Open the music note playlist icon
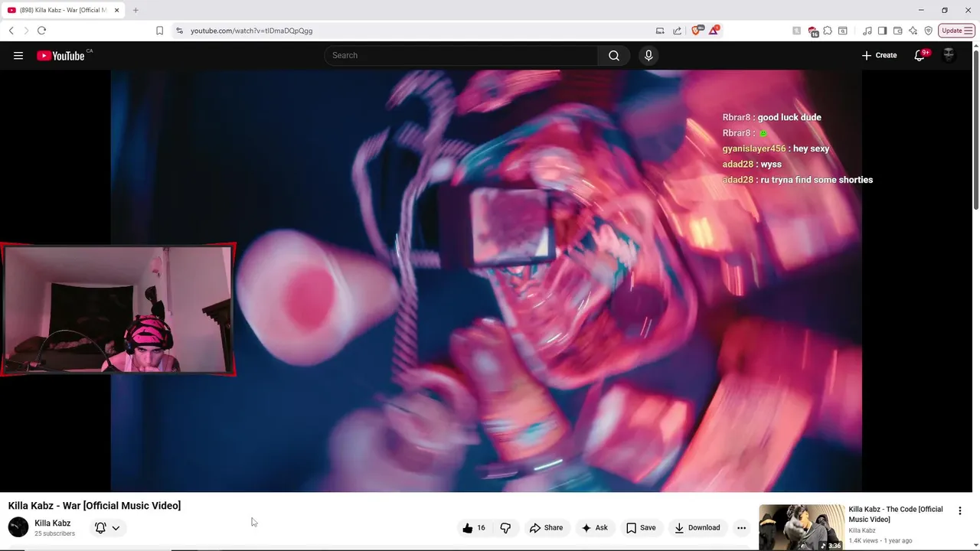This screenshot has width=980, height=551. [x=867, y=31]
